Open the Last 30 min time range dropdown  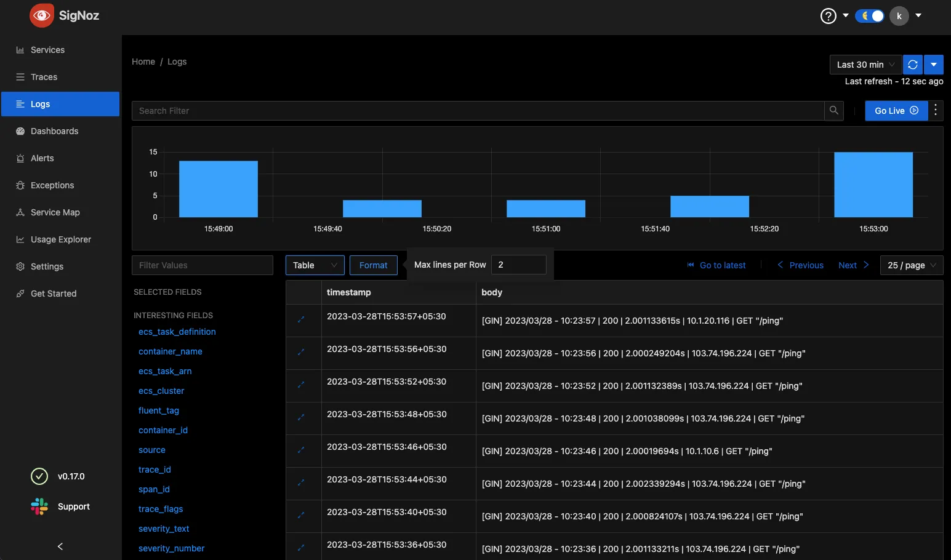[866, 65]
